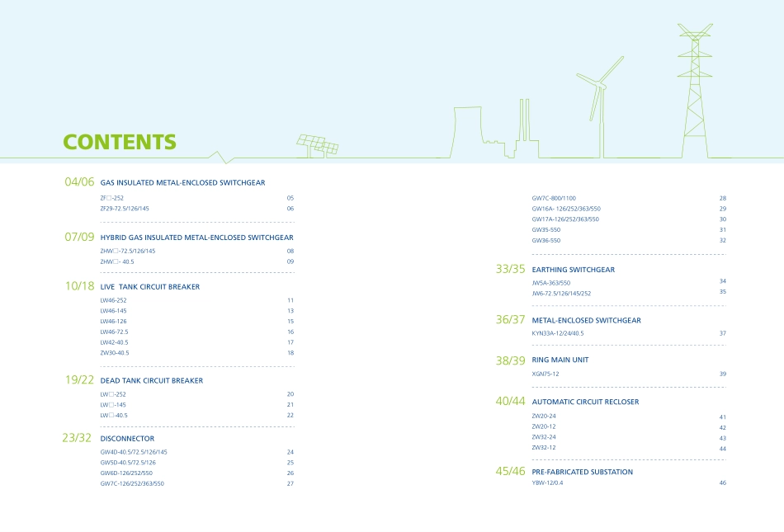The image size is (784, 532).
Task: Select the Ring Main Unit heading
Action: pos(560,360)
